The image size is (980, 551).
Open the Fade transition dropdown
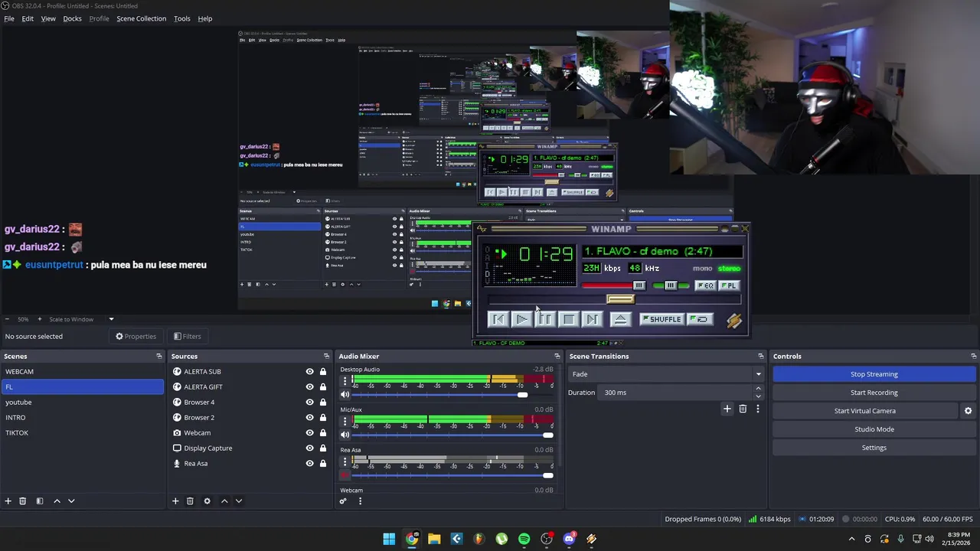point(665,374)
